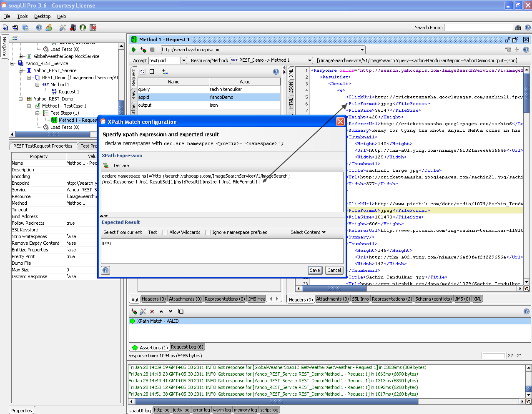Image resolution: width=532 pixels, height=414 pixels.
Task: Open the endpoint URL dropdown
Action: coord(362,50)
